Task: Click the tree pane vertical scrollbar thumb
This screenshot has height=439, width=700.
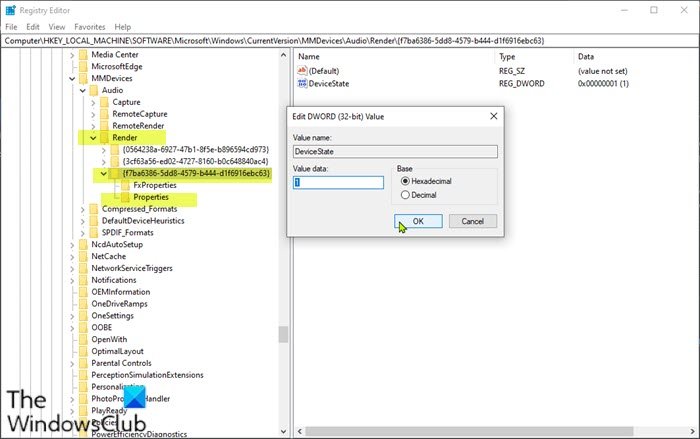Action: point(283,334)
